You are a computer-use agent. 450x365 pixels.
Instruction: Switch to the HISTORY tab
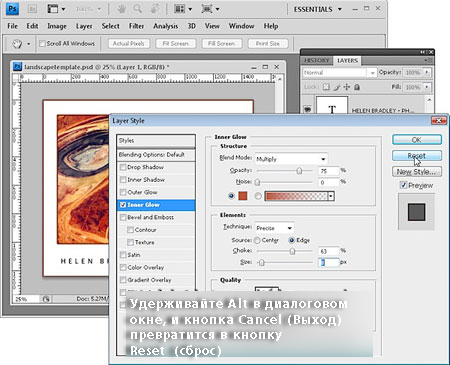tap(316, 61)
